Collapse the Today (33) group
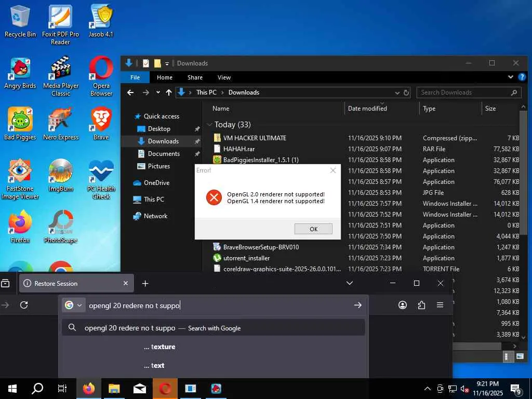Screen dimensions: 532x399 [x=210, y=125]
